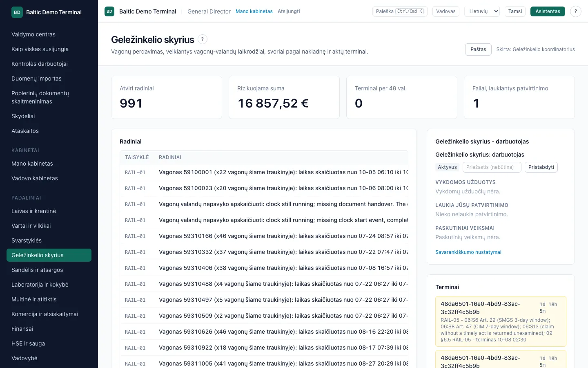Open the Vadovas guide button

446,11
